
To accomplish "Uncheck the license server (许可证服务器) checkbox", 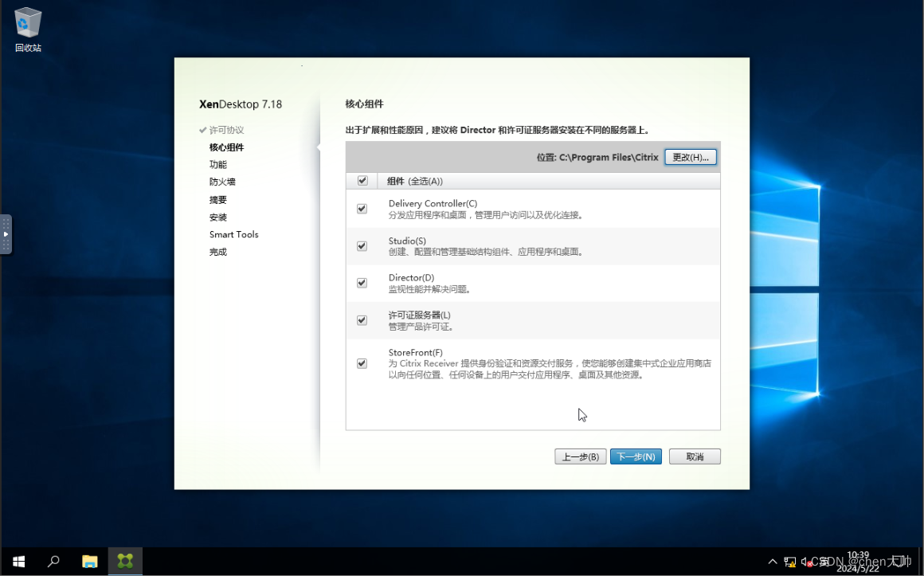I will point(362,320).
